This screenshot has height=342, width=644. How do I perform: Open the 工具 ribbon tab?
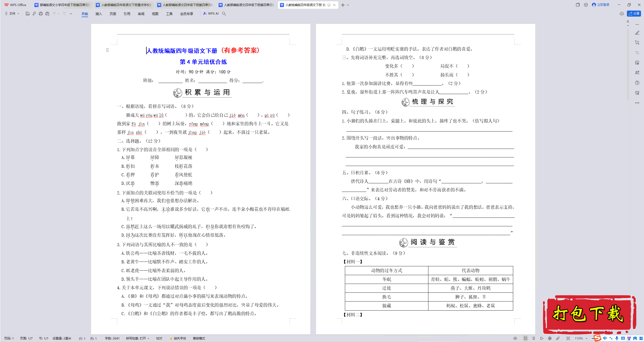pyautogui.click(x=169, y=14)
